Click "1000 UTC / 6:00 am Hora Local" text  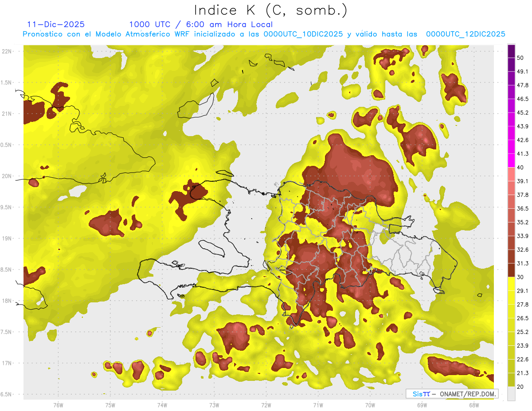click(x=201, y=24)
